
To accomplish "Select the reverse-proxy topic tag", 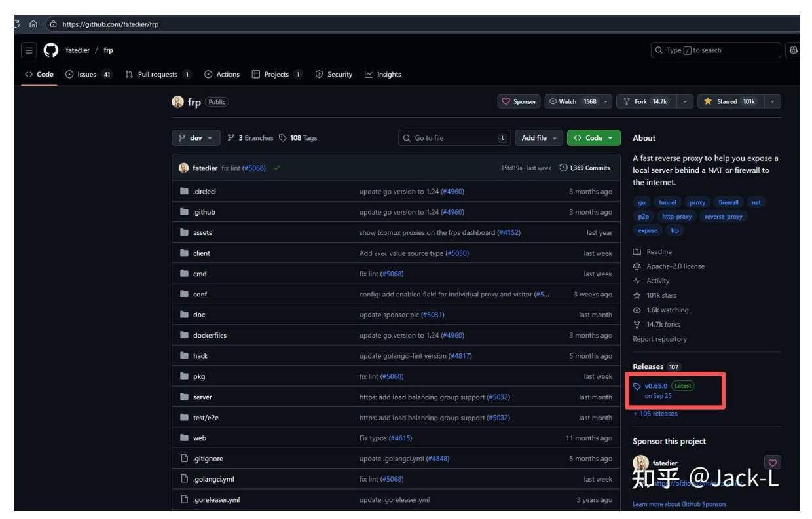I will pyautogui.click(x=723, y=217).
